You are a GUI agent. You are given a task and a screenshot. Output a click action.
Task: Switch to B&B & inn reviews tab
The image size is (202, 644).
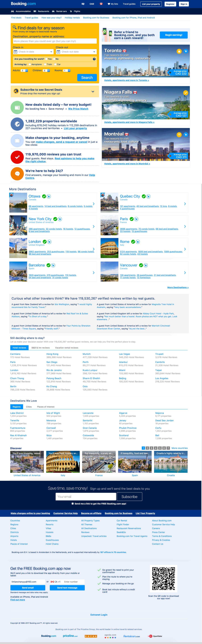(40, 348)
